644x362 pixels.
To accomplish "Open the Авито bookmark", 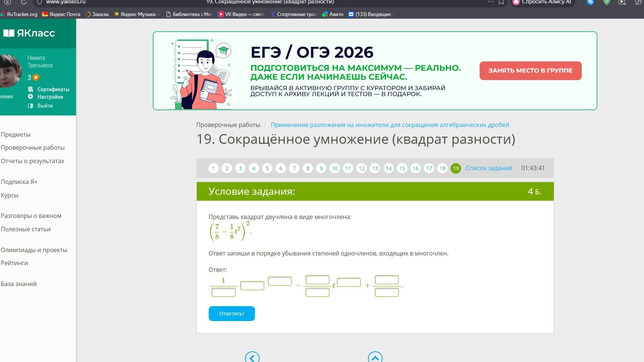I will 333,14.
